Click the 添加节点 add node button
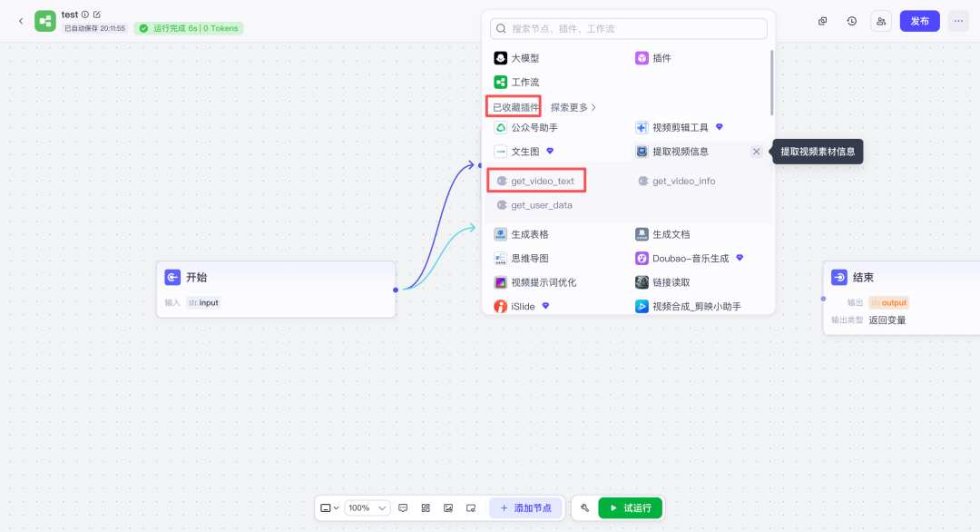 (x=525, y=508)
